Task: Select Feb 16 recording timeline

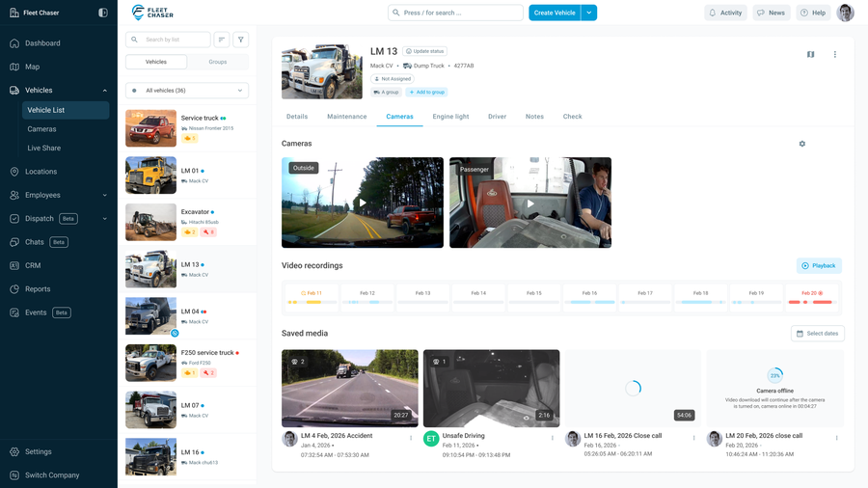Action: coord(589,297)
